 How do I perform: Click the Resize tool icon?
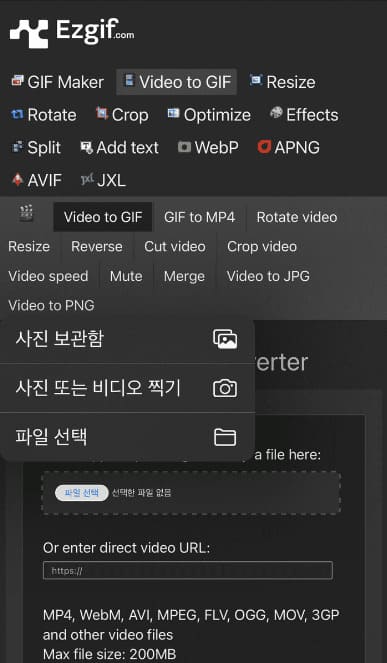coord(256,80)
